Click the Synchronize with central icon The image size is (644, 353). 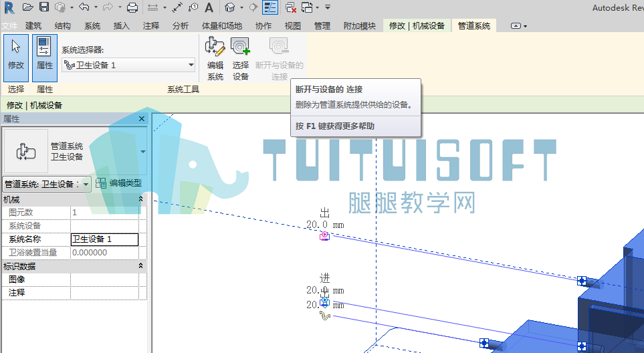(x=60, y=7)
